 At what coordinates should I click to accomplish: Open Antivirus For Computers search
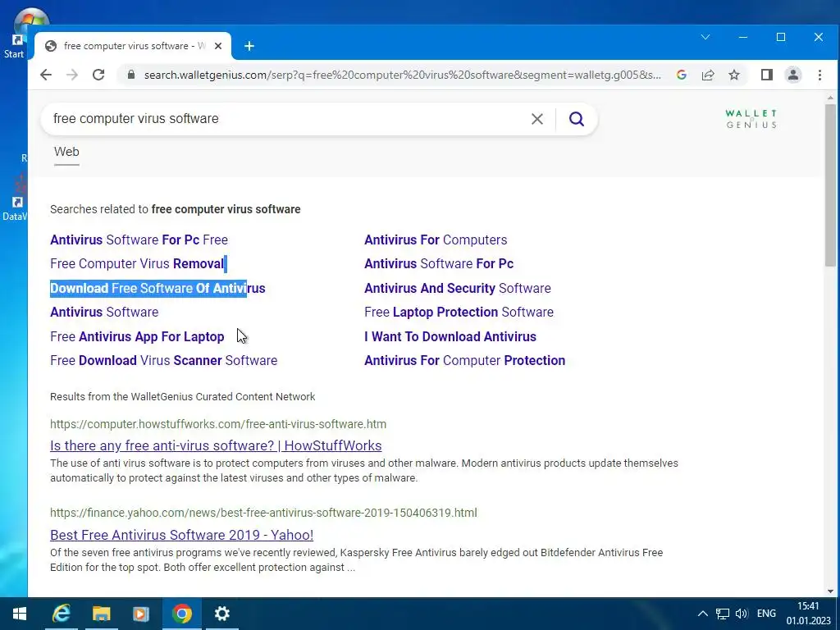click(x=436, y=240)
